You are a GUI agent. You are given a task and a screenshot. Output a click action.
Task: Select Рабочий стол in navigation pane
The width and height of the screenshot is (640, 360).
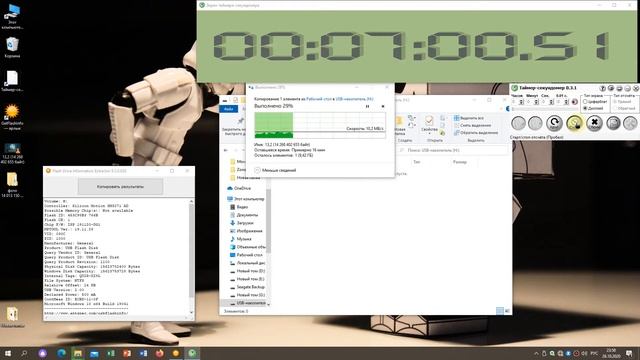coord(247,255)
